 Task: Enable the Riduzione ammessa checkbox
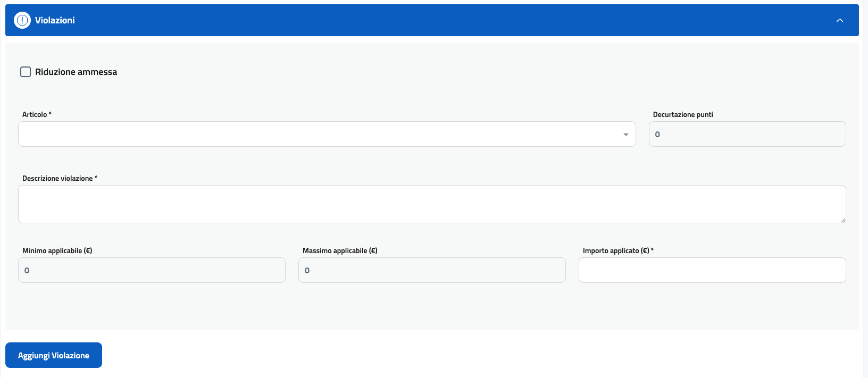pos(26,72)
